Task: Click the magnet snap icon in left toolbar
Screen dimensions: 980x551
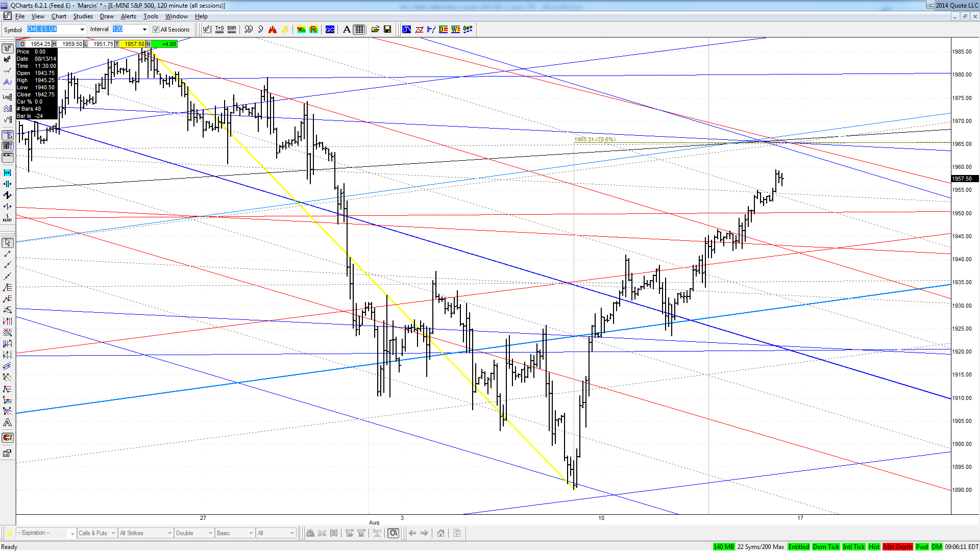Action: coord(8,438)
